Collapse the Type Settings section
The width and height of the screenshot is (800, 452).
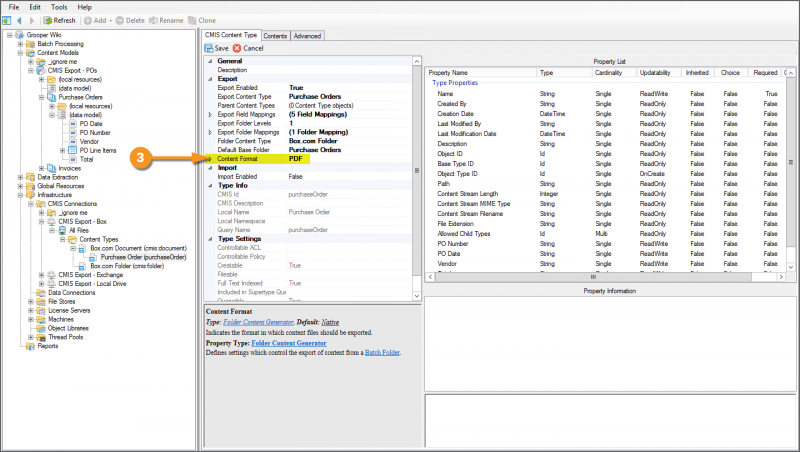pyautogui.click(x=210, y=239)
